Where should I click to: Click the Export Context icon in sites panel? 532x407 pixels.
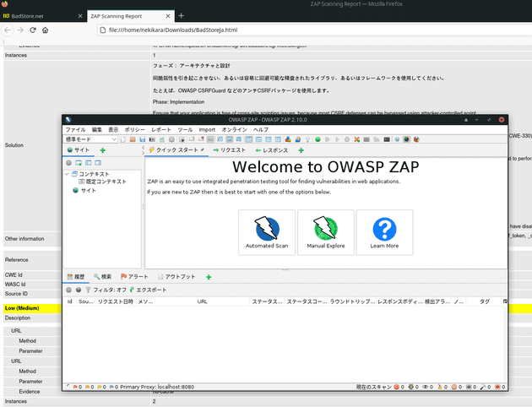pyautogui.click(x=98, y=163)
